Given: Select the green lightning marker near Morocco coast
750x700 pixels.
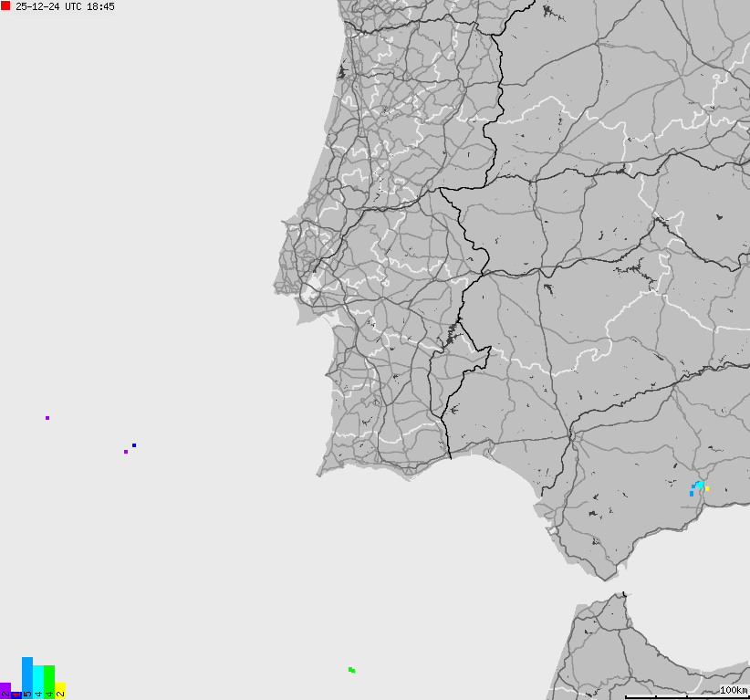Looking at the screenshot, I should (x=350, y=669).
